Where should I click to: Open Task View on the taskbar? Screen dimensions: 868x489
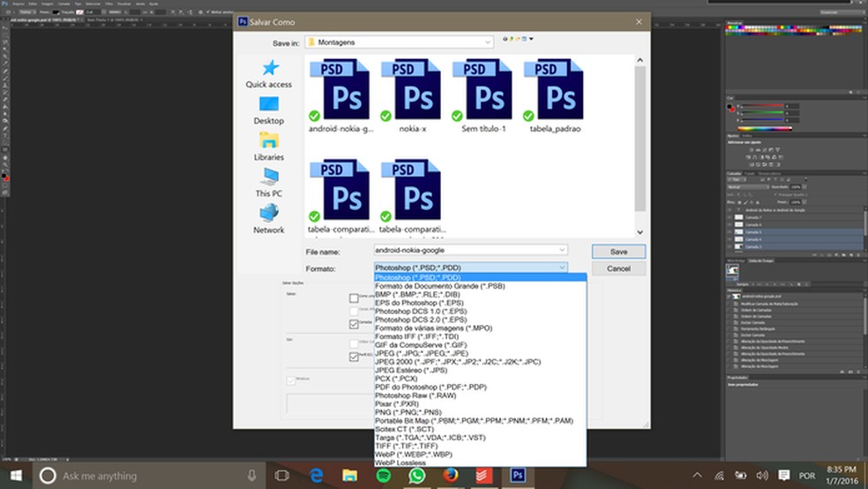tap(281, 476)
